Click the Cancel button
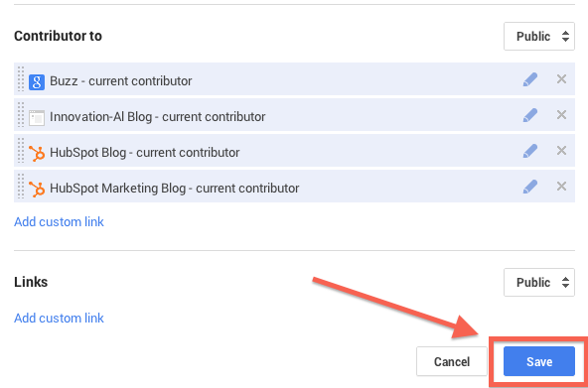Screen dimensions: 588x388 pyautogui.click(x=452, y=361)
